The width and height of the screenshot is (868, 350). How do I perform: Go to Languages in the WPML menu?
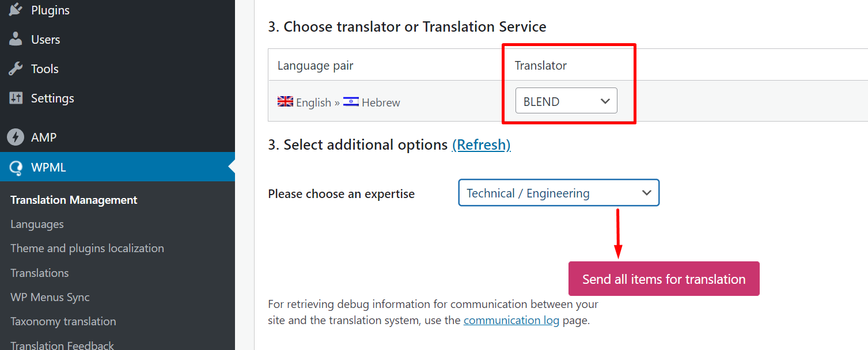click(x=37, y=224)
